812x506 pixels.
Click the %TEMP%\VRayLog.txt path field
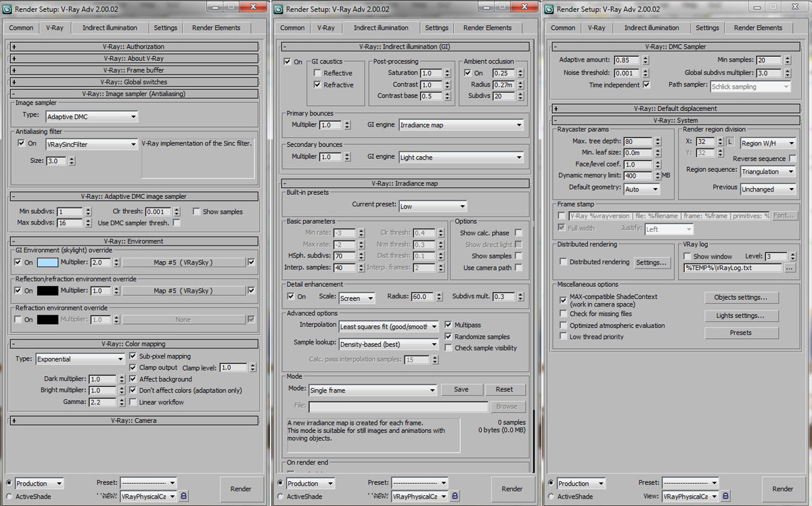pyautogui.click(x=733, y=268)
